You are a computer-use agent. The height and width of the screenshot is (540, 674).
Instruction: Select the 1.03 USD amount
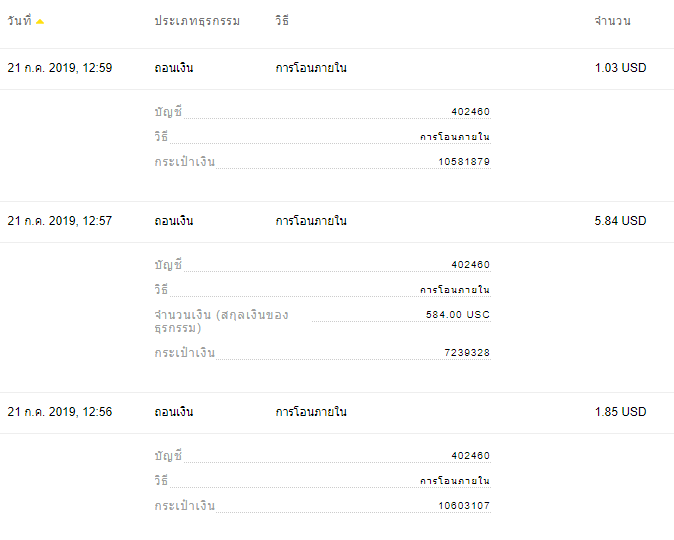point(620,68)
